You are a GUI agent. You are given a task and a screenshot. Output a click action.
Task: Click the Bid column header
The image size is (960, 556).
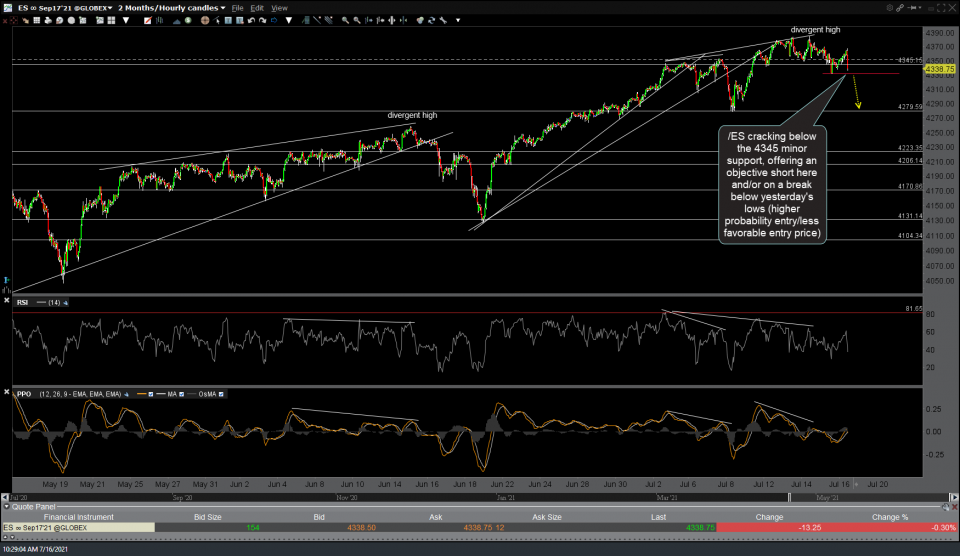[x=319, y=517]
